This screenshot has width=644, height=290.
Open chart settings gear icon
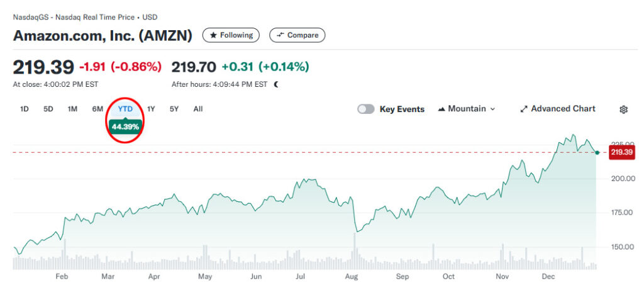click(x=623, y=109)
